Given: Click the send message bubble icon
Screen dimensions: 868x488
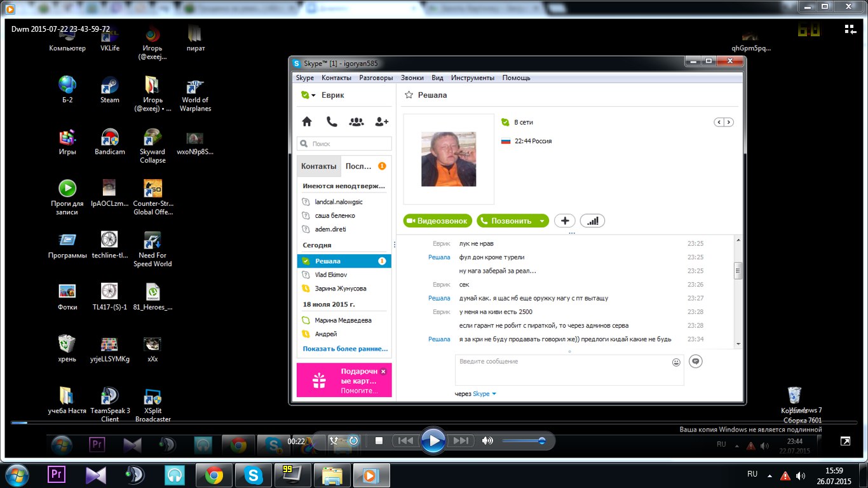Looking at the screenshot, I should coord(696,361).
